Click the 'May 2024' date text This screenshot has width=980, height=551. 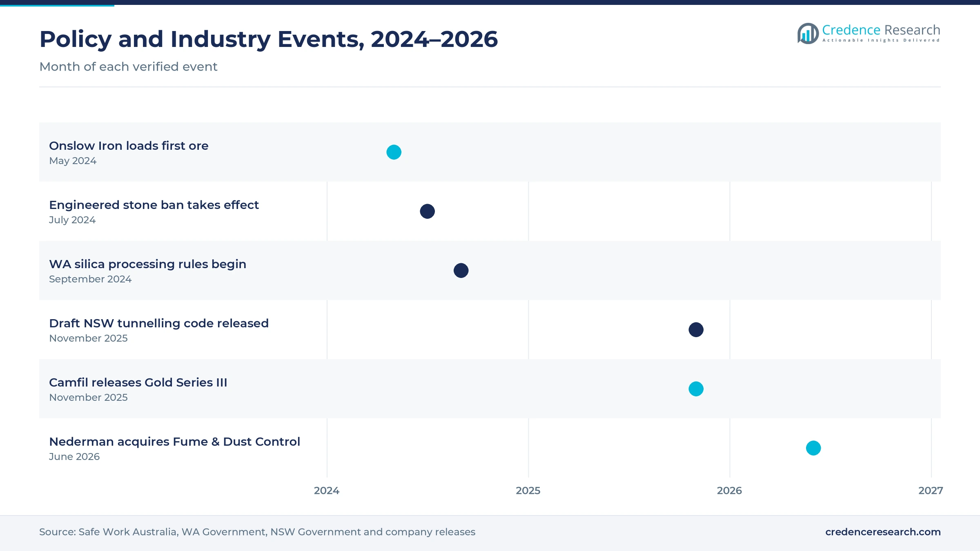[73, 161]
